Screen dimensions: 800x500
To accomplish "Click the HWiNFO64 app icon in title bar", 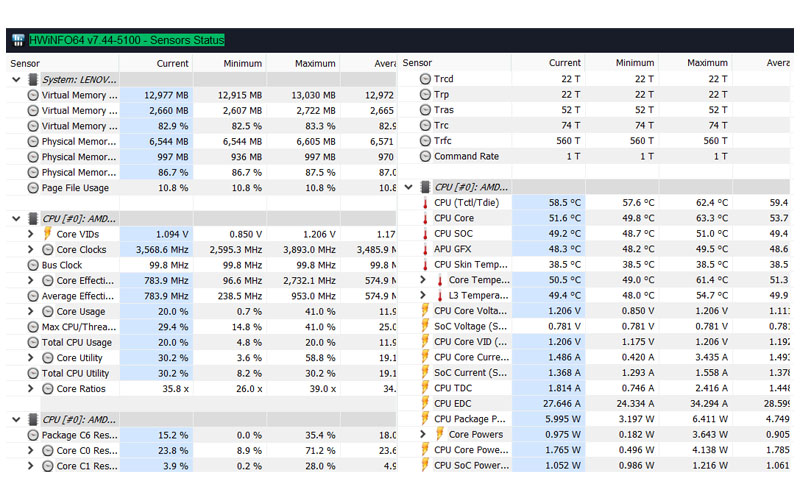I will [18, 40].
